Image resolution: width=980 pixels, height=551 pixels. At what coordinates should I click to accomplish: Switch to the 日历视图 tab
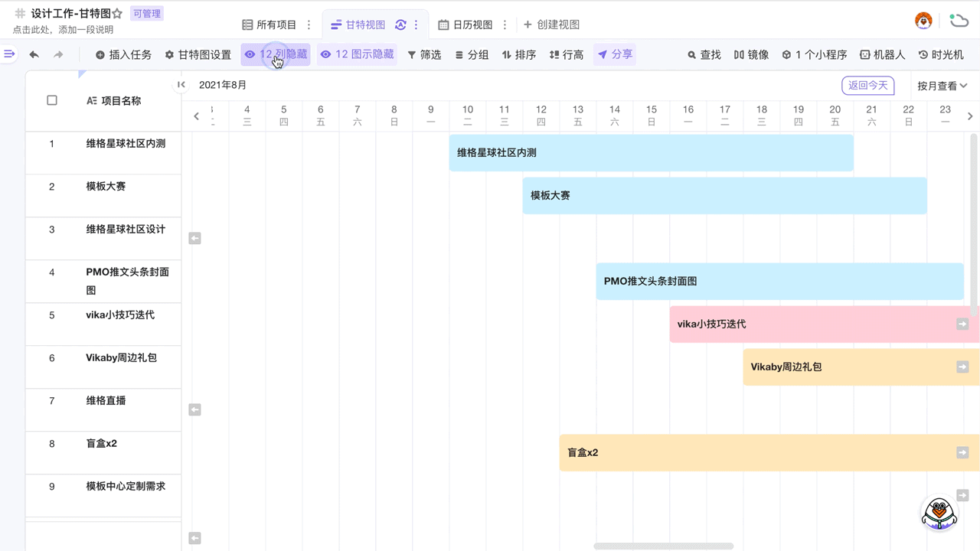tap(465, 24)
